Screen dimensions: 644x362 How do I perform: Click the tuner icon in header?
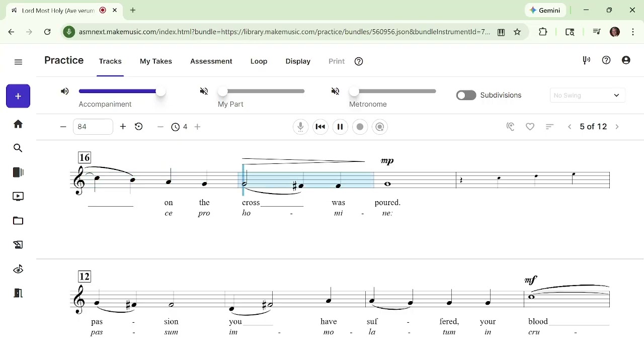(586, 60)
